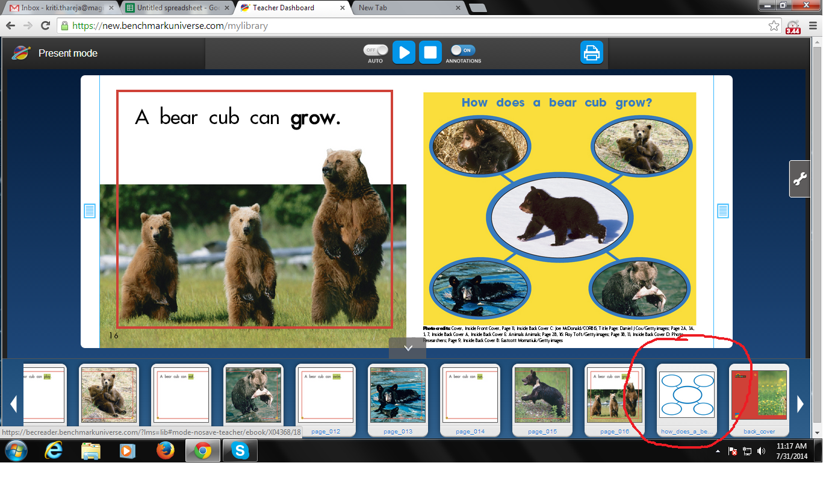Open the network status icon in the tray
This screenshot has height=504, width=832.
747,451
